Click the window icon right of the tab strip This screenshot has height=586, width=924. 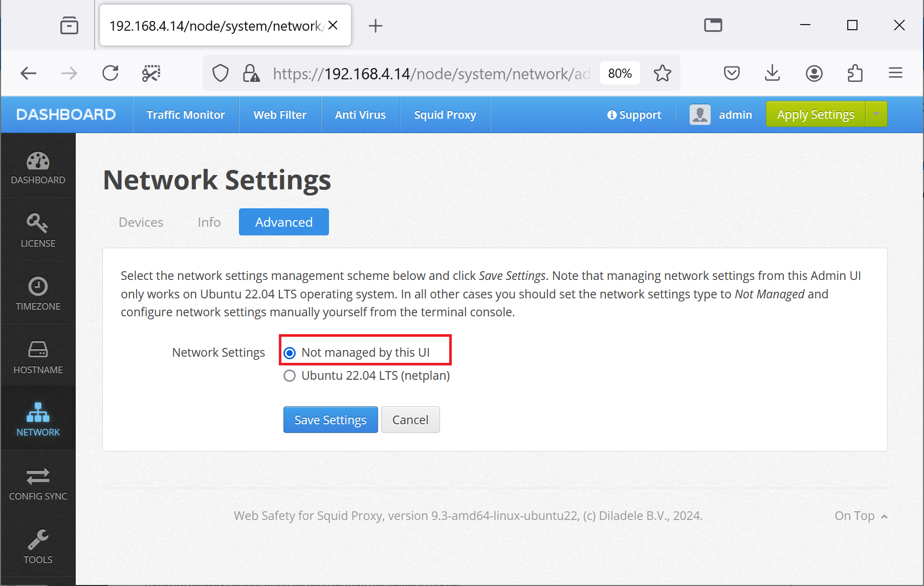point(713,25)
